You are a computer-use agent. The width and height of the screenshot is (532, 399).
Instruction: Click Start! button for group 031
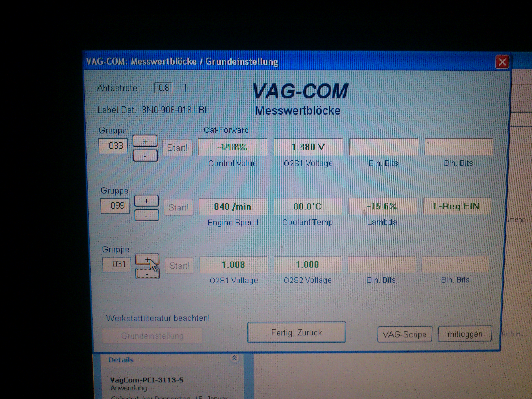click(x=179, y=266)
